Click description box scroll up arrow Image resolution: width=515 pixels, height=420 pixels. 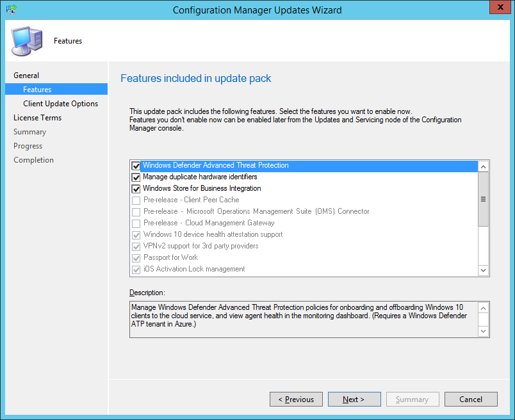(483, 308)
